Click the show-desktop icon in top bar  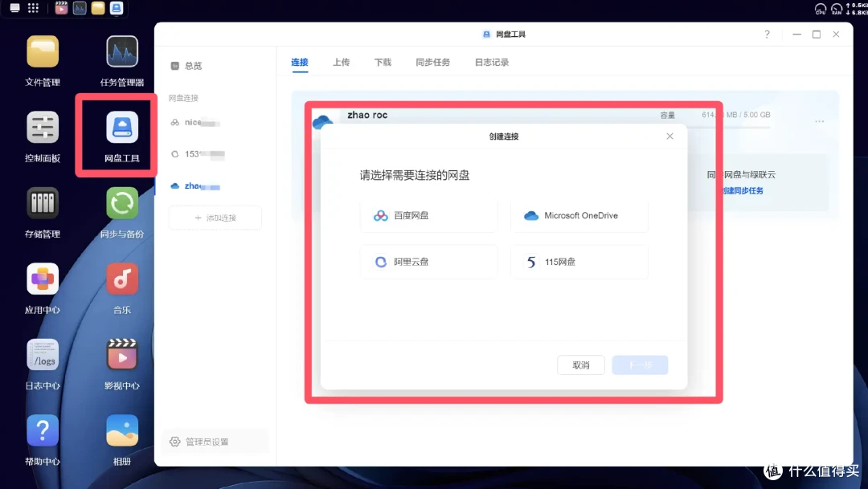pos(15,8)
